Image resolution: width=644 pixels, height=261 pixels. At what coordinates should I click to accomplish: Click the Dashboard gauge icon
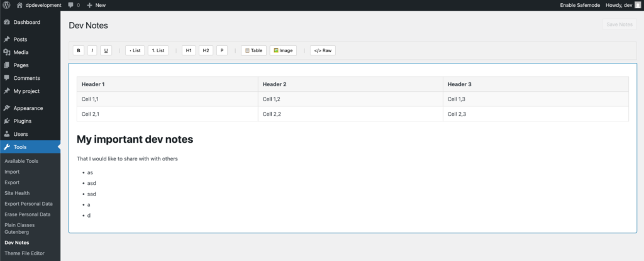[x=6, y=22]
